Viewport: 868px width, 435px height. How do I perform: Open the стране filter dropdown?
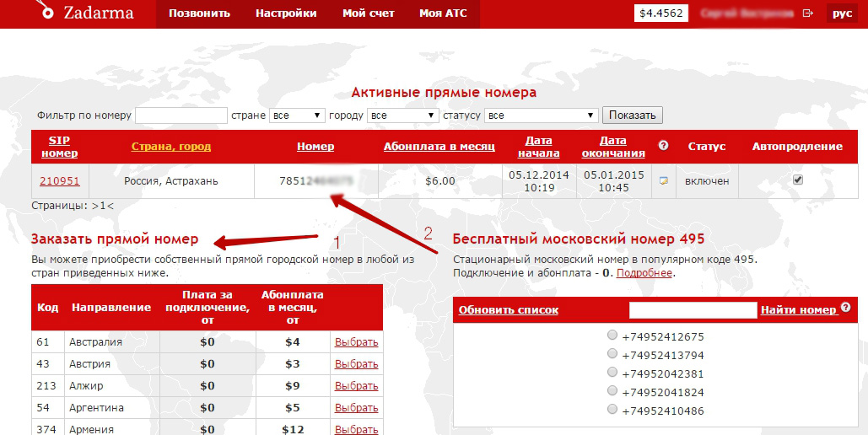297,115
